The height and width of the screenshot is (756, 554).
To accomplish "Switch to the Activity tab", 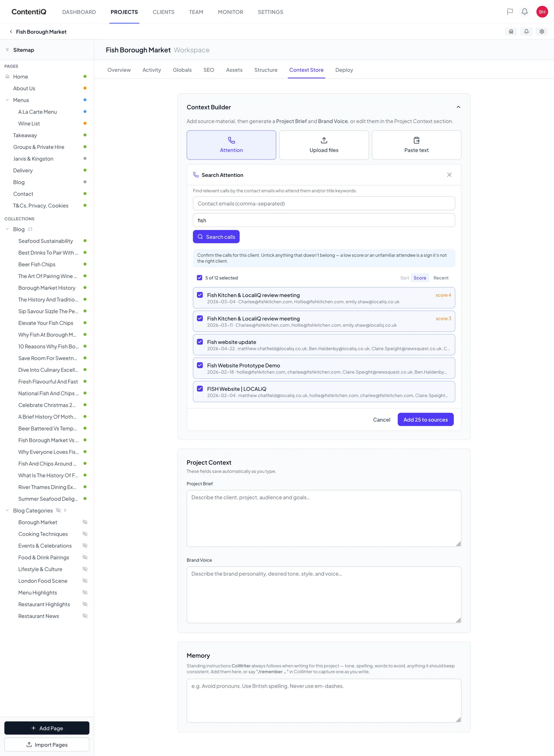I will click(152, 70).
